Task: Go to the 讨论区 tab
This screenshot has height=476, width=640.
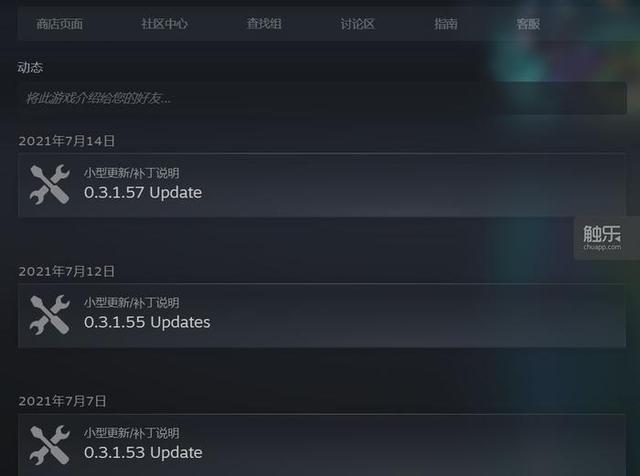Action: point(358,24)
